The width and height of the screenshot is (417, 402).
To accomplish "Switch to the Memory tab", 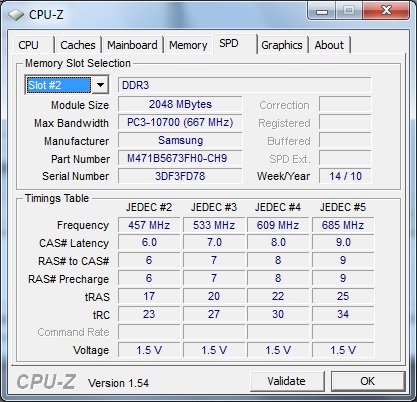I will (x=188, y=45).
